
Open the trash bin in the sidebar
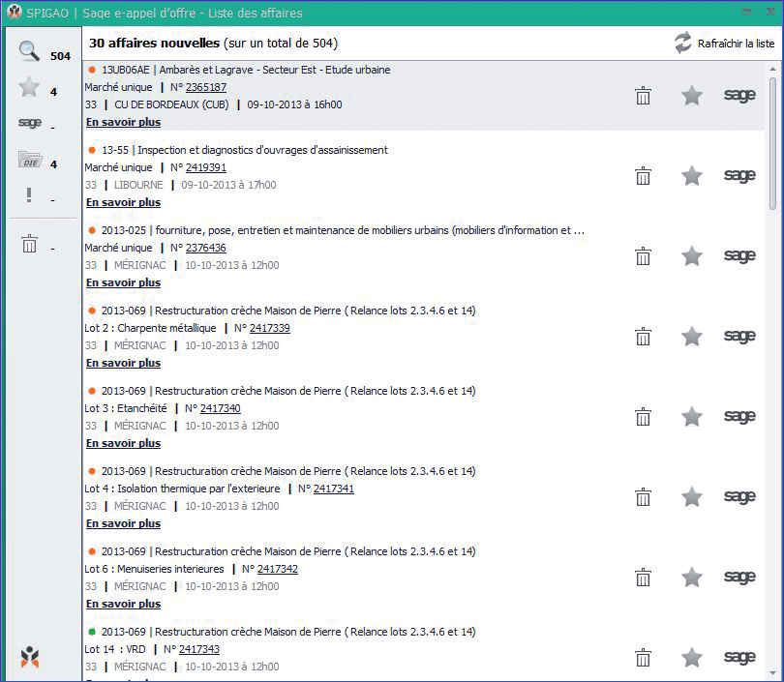coord(29,244)
